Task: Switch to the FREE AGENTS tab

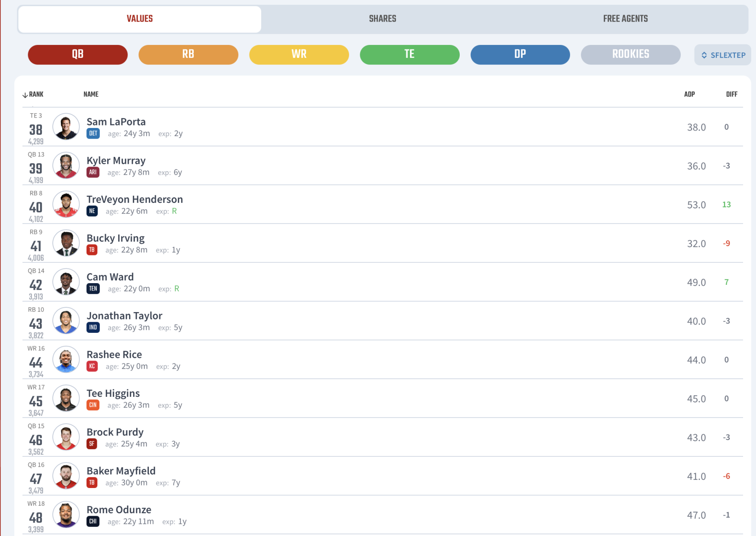Action: click(625, 19)
